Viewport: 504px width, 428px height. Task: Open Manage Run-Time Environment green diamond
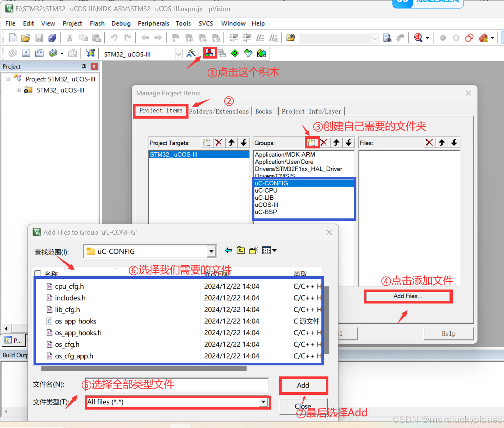point(235,53)
